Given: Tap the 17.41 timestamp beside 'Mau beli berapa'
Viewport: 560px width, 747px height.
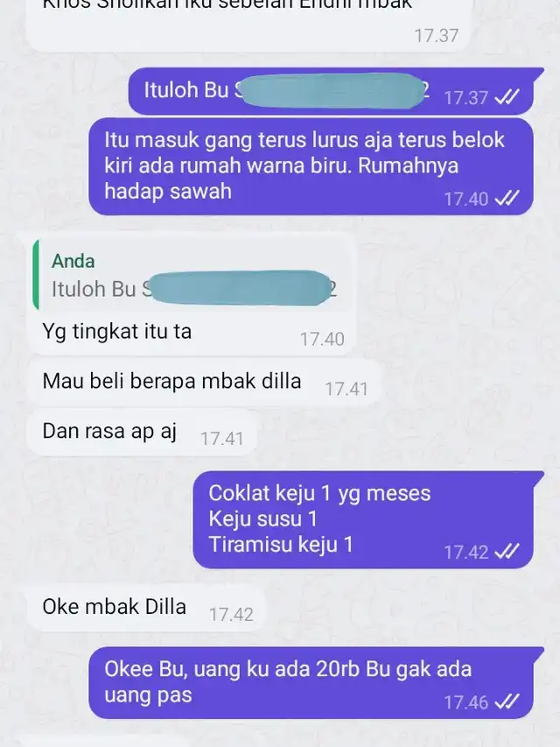Looking at the screenshot, I should point(346,389).
